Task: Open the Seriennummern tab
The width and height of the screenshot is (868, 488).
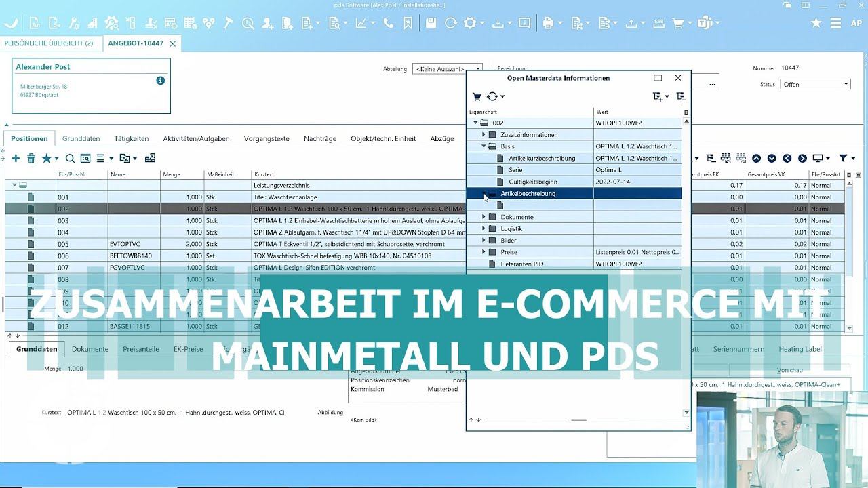Action: pyautogui.click(x=738, y=349)
